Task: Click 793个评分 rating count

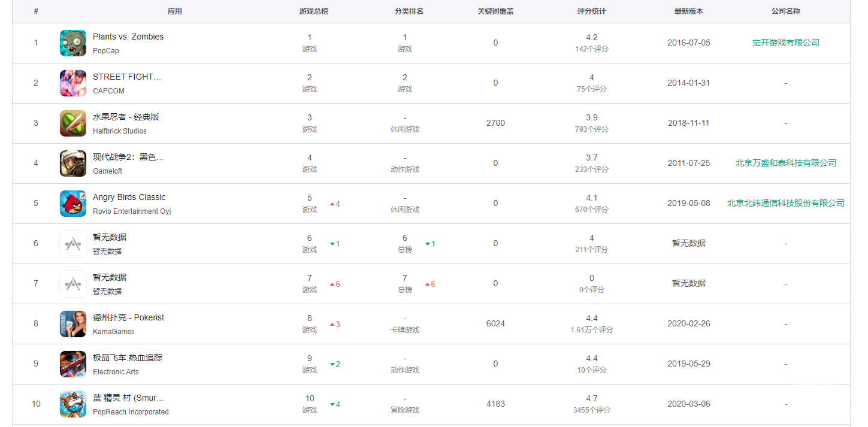Action: click(592, 129)
